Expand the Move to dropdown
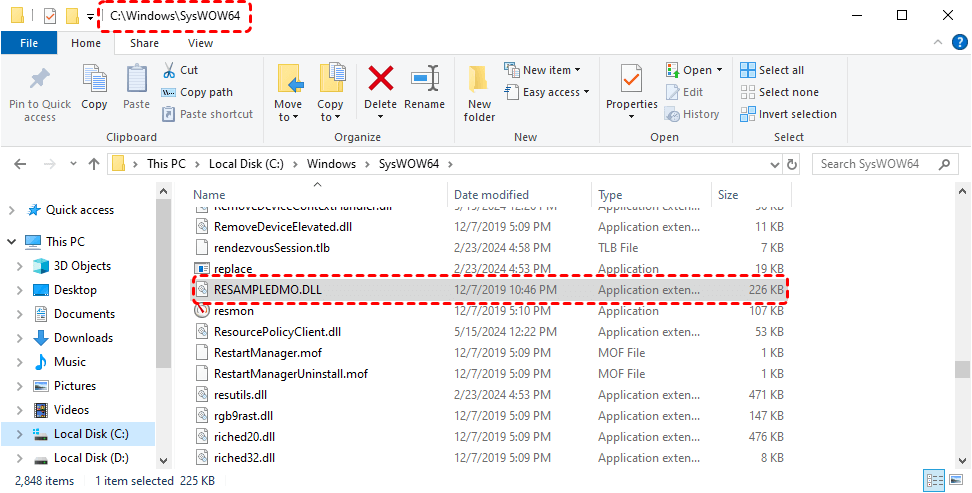Image resolution: width=972 pixels, height=493 pixels. click(288, 117)
